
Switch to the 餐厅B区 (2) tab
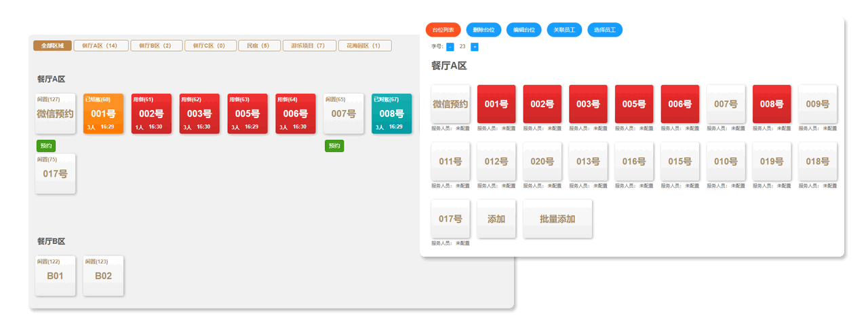pos(156,46)
